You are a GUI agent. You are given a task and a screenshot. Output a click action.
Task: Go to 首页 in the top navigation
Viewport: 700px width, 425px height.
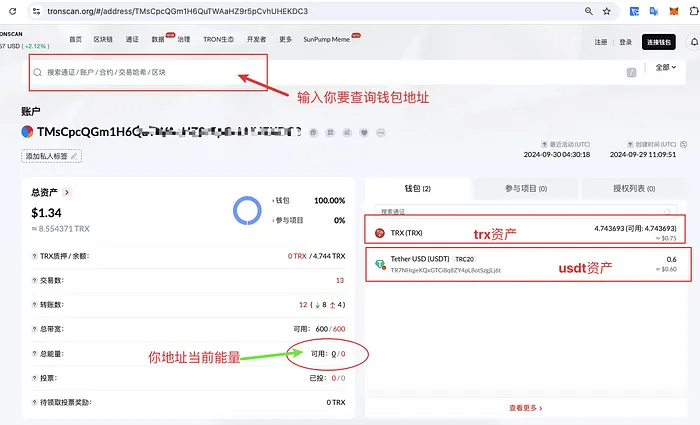click(75, 39)
